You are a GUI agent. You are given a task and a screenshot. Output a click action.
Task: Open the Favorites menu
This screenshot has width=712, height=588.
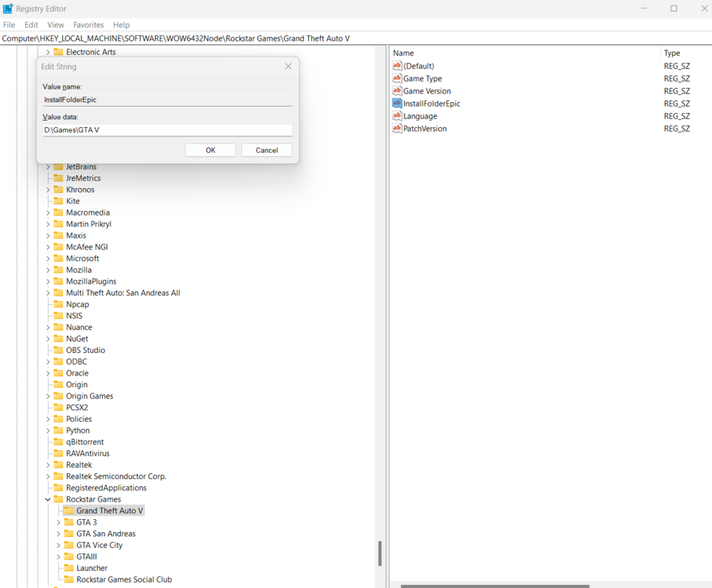[88, 24]
